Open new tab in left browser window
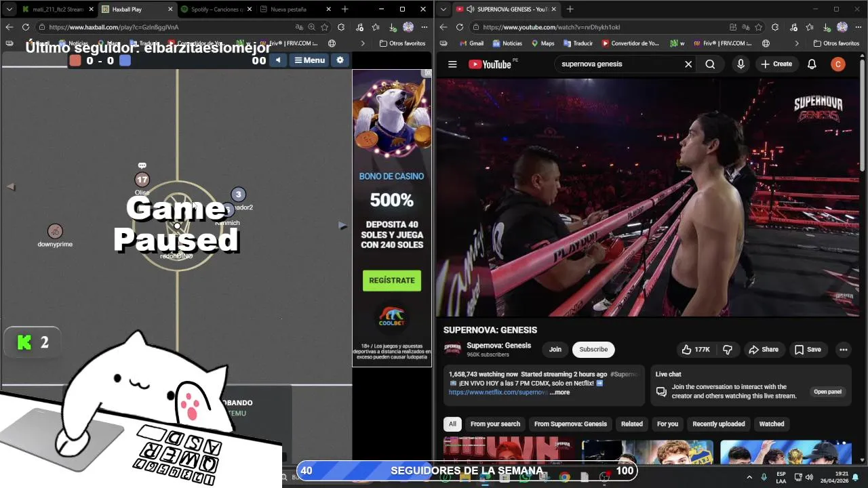868x488 pixels. 345,9
